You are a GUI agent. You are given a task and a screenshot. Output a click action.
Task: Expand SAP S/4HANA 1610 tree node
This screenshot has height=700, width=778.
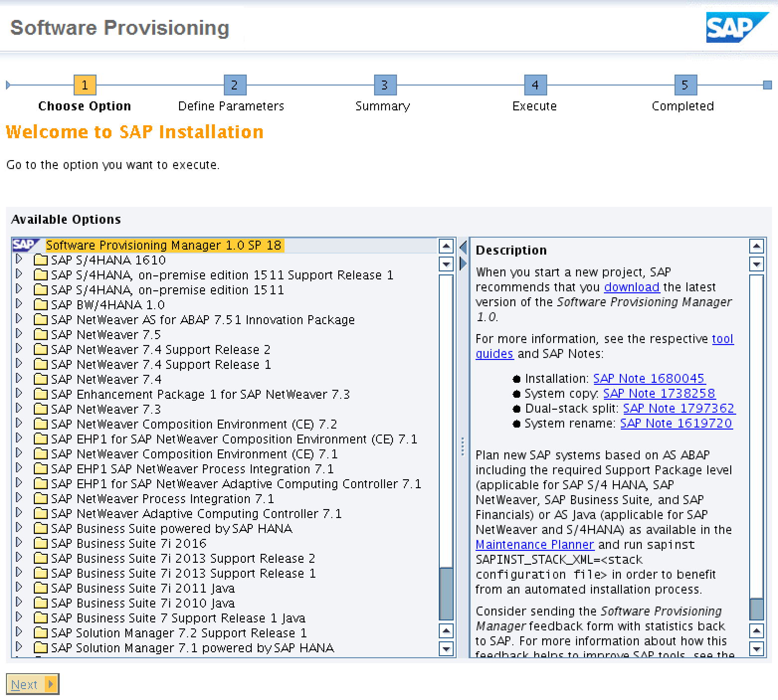(x=19, y=259)
